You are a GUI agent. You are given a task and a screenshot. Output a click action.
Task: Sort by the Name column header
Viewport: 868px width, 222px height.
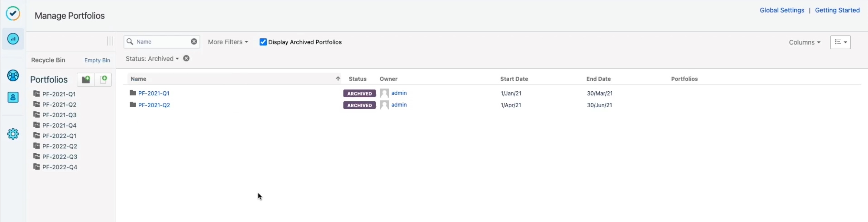tap(139, 79)
